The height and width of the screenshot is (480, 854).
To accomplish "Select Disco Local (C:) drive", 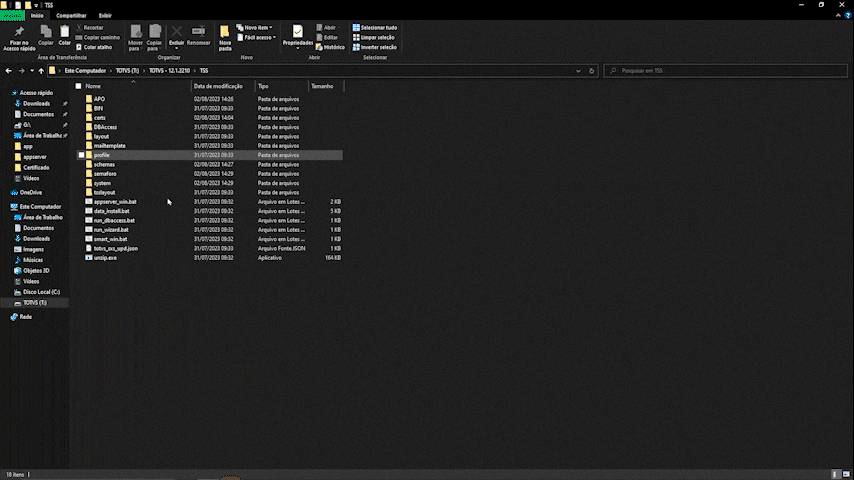I will pos(41,292).
